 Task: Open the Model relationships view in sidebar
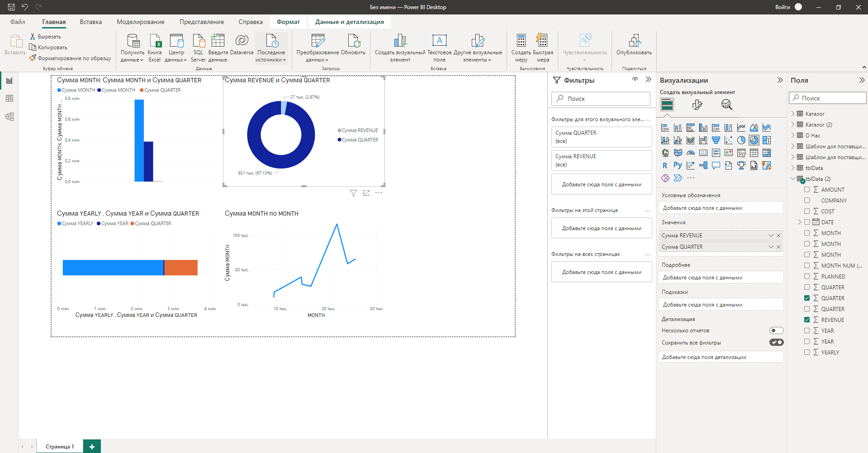coord(9,117)
